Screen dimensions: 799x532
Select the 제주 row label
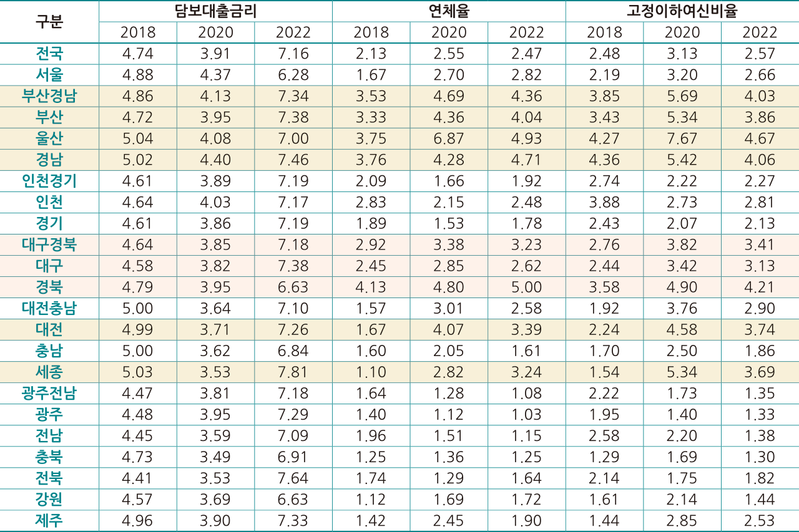tap(49, 520)
